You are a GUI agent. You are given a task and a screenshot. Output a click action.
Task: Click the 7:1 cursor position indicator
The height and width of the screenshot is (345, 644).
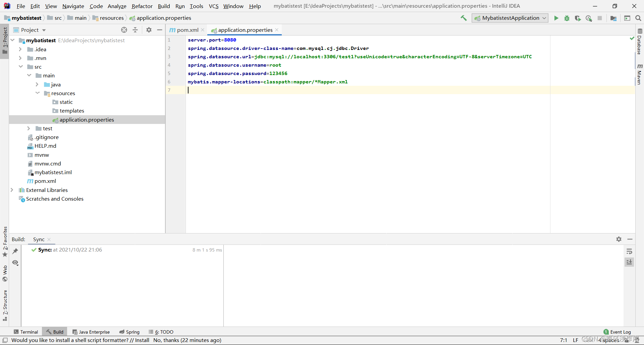click(563, 340)
